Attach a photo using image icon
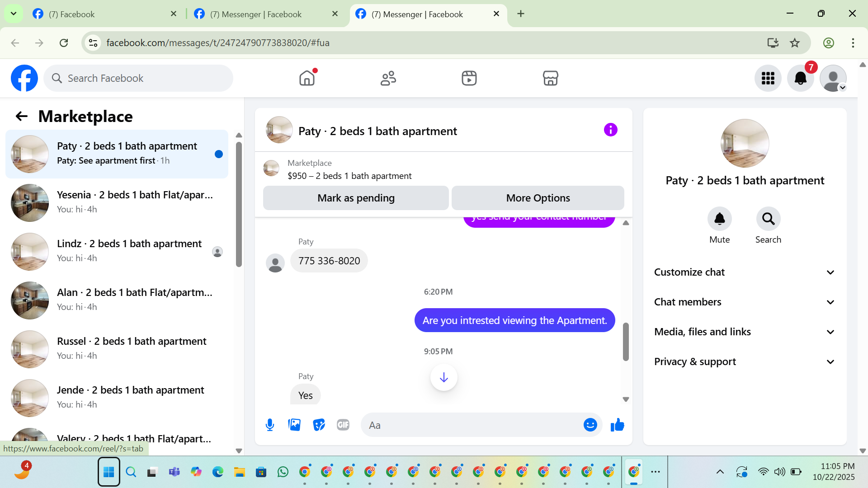 tap(294, 425)
